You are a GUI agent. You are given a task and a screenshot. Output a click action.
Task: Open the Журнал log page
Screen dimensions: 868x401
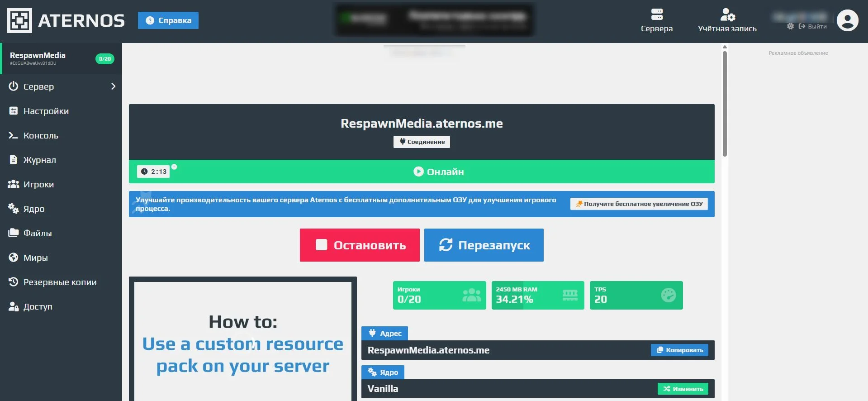(x=61, y=160)
